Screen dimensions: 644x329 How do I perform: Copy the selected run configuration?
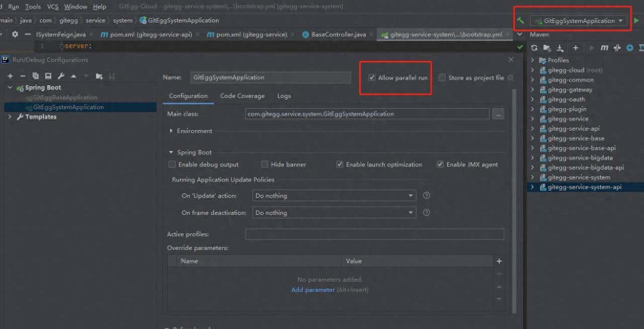pos(35,76)
